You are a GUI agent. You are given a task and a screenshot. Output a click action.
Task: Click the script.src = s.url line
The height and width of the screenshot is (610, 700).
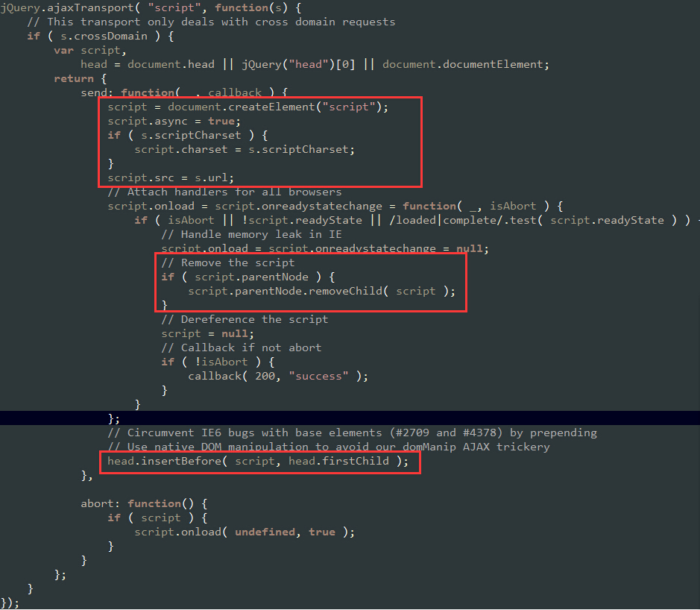click(171, 178)
